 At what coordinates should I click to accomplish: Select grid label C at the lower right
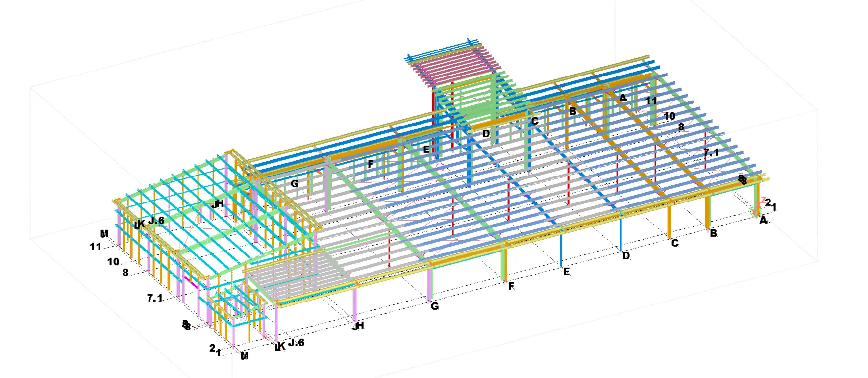point(675,243)
